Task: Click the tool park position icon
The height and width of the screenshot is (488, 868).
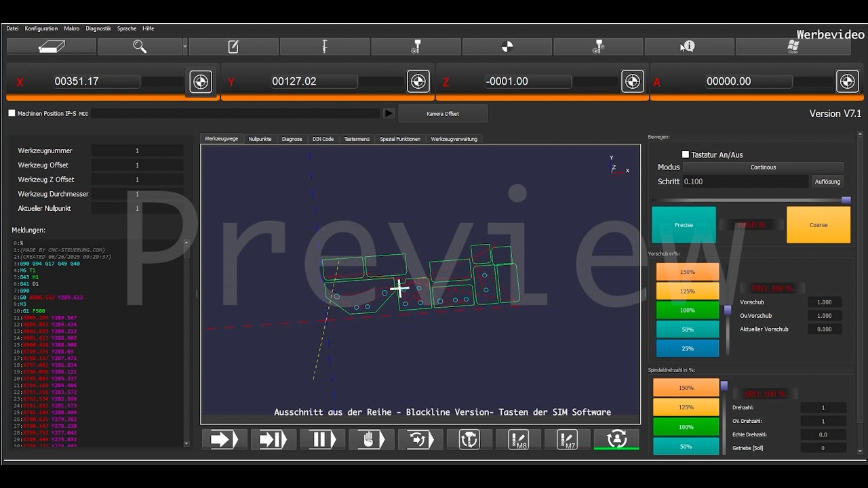Action: click(x=597, y=46)
